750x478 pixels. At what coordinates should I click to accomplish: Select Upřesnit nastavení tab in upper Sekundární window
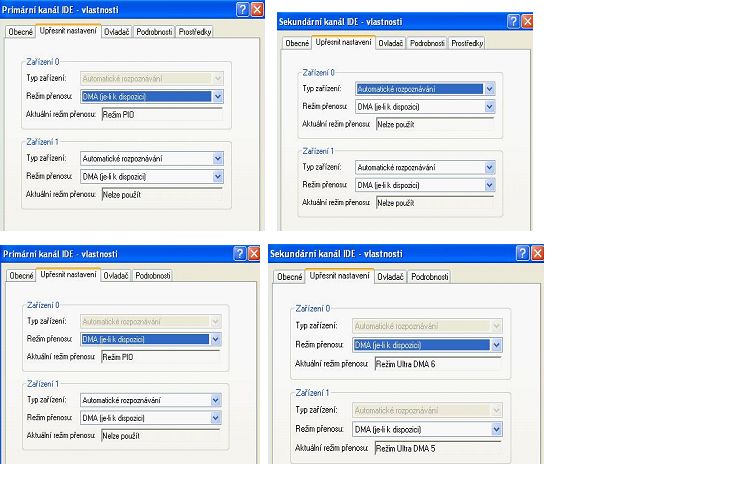[343, 42]
